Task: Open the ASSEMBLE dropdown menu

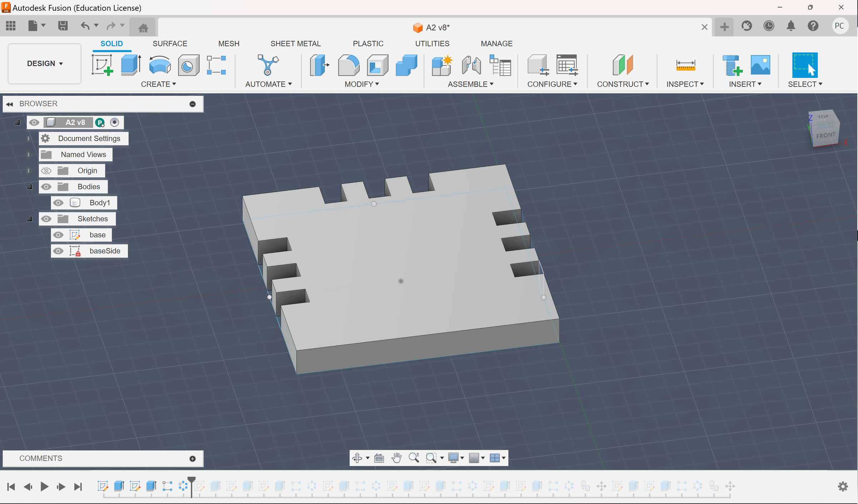Action: [471, 84]
